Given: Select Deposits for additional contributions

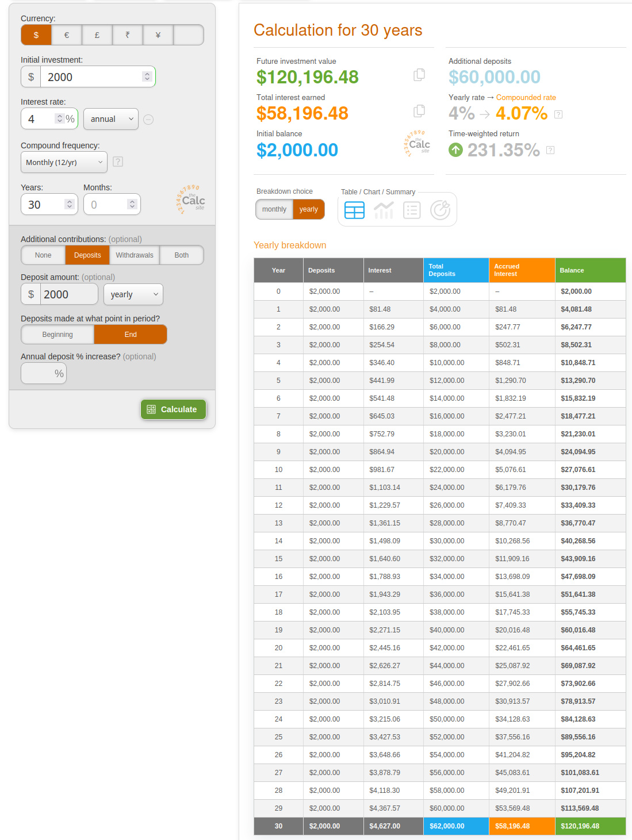Looking at the screenshot, I should [x=87, y=255].
